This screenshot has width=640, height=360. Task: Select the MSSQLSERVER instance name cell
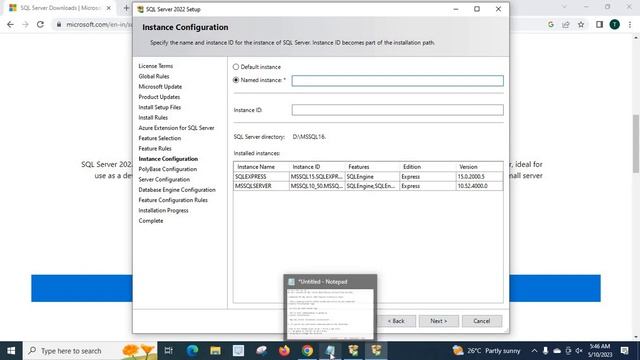tap(261, 186)
